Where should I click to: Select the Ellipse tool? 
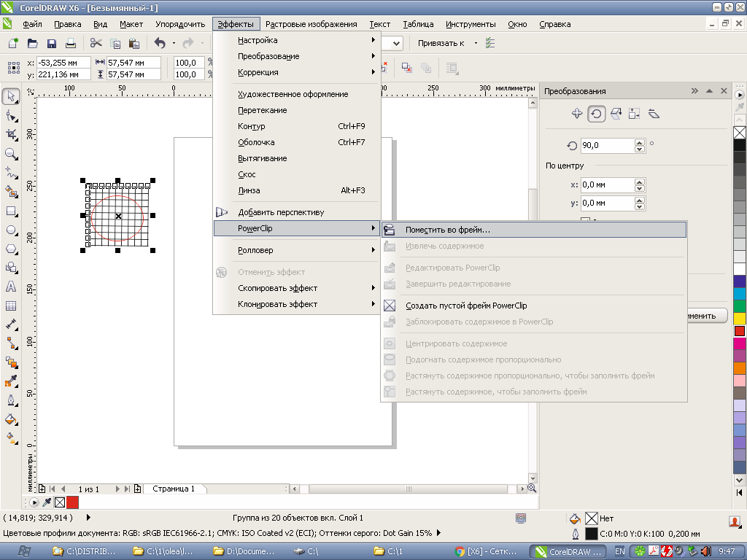tap(11, 230)
